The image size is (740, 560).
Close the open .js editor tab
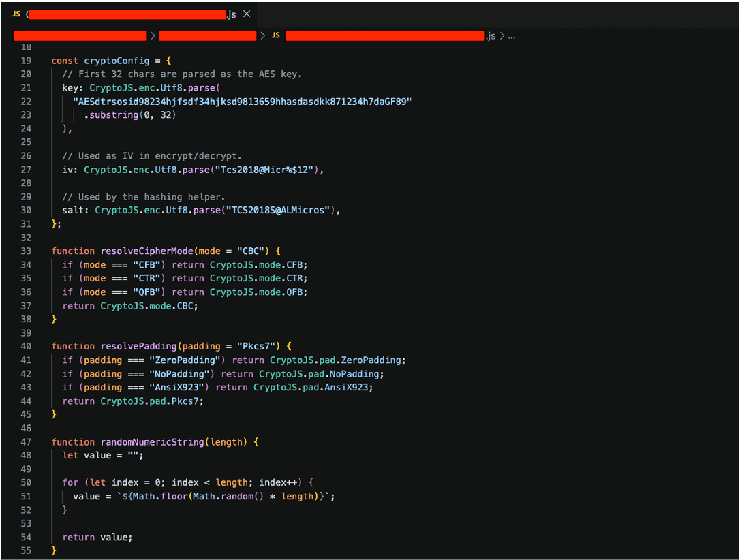tap(247, 14)
